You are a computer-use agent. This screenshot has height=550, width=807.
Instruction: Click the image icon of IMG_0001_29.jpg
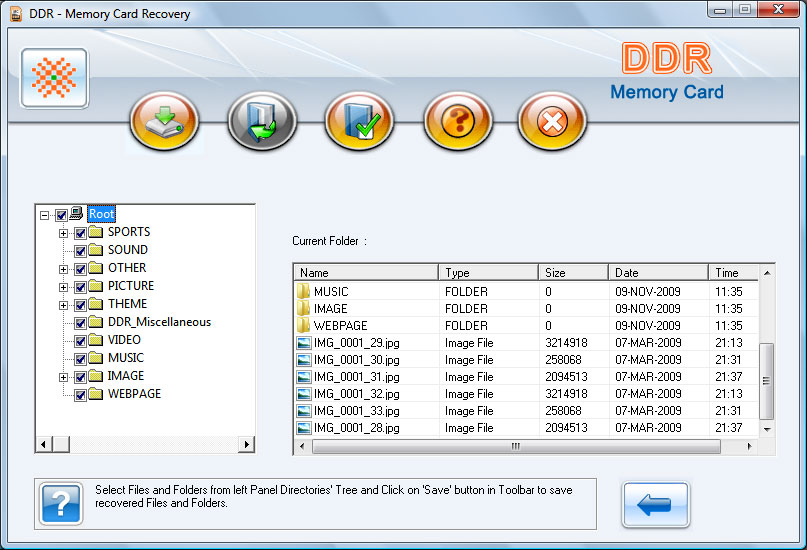click(x=304, y=343)
